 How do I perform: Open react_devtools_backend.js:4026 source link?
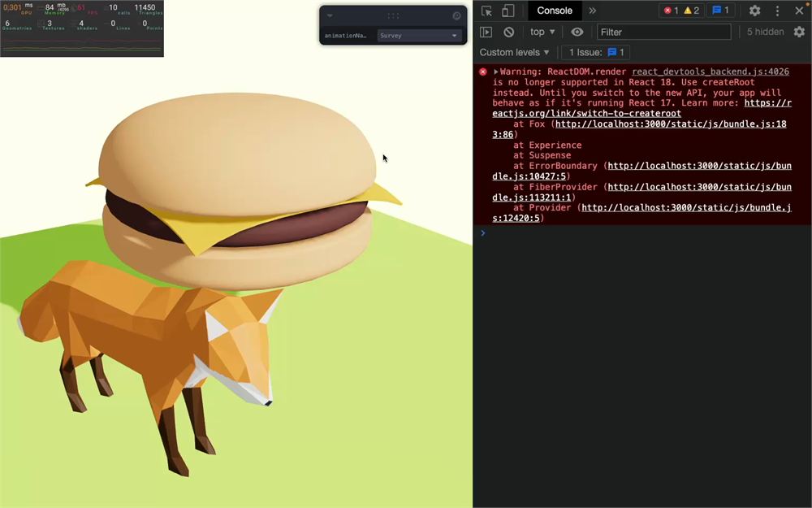pyautogui.click(x=710, y=72)
